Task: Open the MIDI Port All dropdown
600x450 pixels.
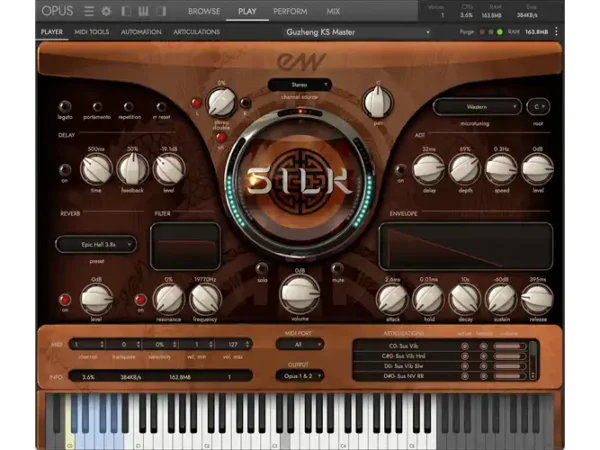Action: 300,344
